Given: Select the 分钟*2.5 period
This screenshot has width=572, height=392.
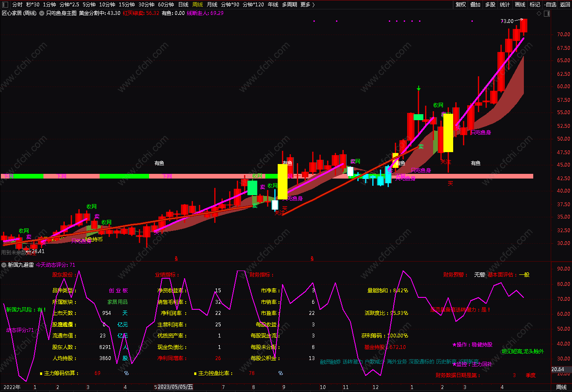Looking at the screenshot, I should coord(69,4).
